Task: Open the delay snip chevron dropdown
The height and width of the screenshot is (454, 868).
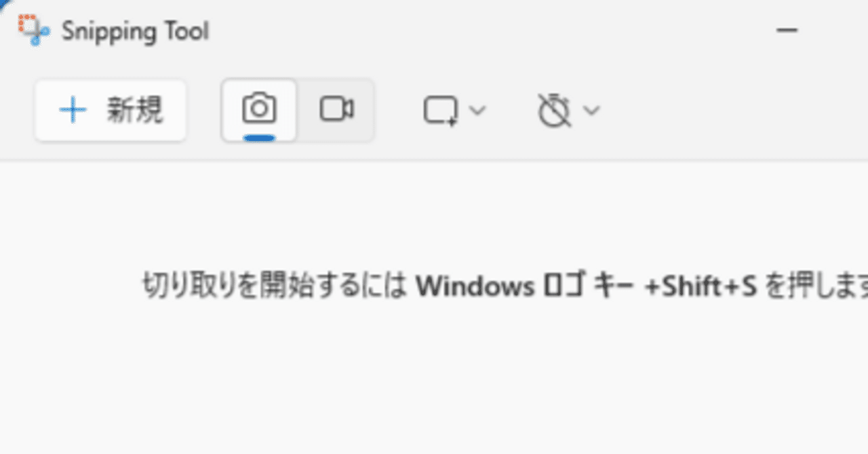Action: [x=591, y=110]
